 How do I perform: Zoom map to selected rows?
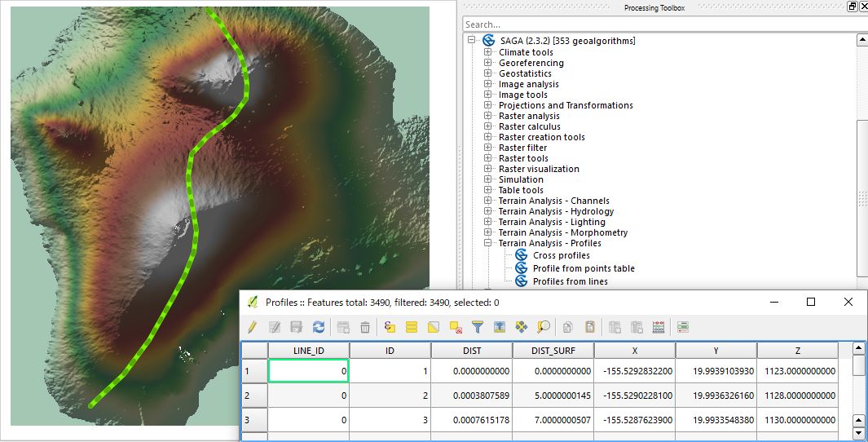pyautogui.click(x=544, y=327)
